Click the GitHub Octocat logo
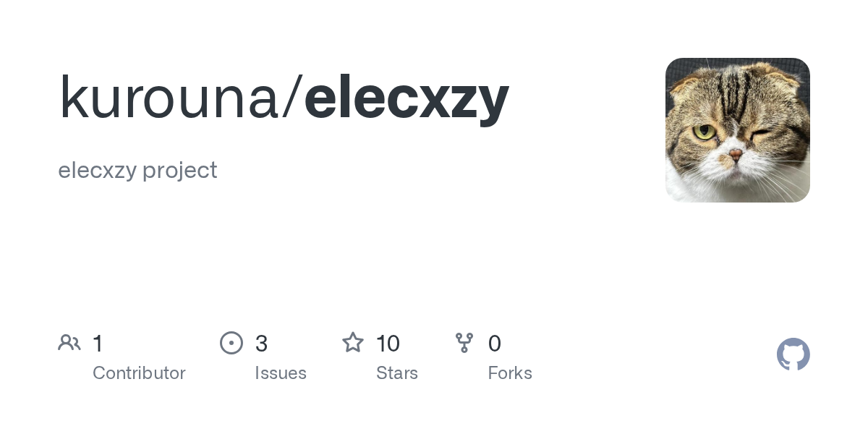Image resolution: width=868 pixels, height=434 pixels. pos(793,354)
